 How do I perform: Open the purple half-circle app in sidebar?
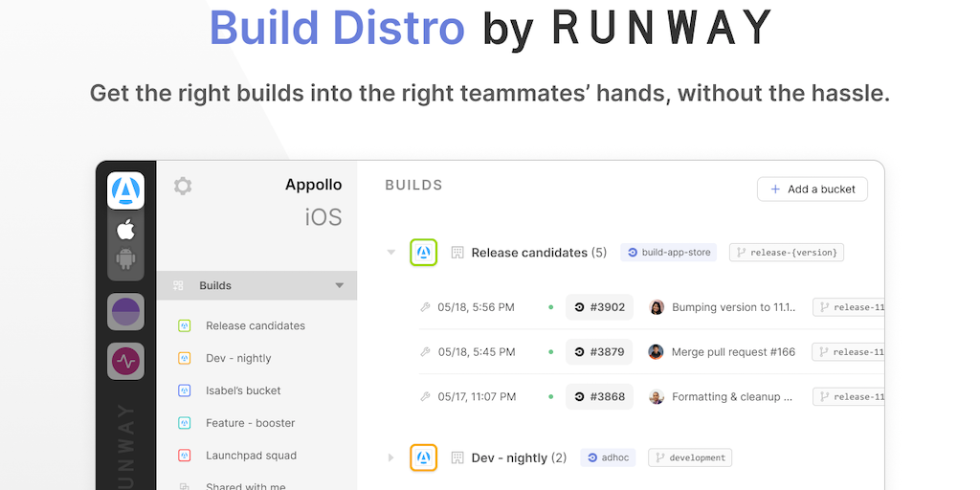click(x=125, y=311)
